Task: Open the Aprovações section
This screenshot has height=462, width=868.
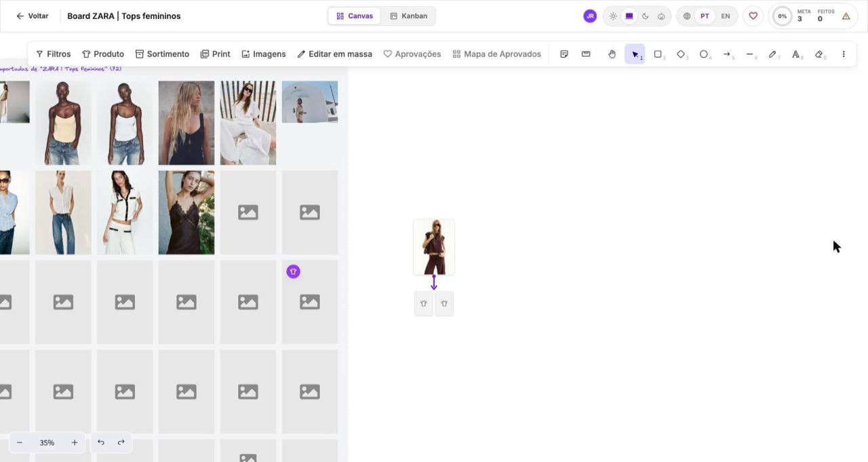Action: 412,54
